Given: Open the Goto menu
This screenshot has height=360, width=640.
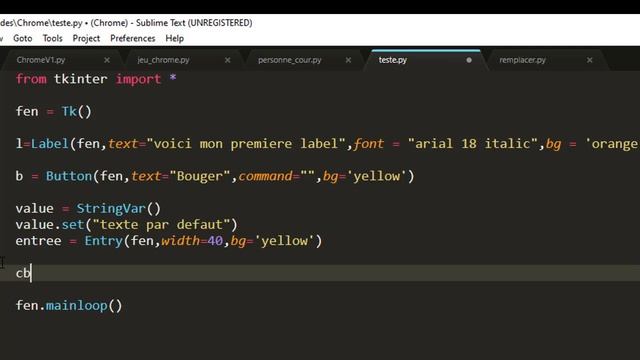Looking at the screenshot, I should tap(22, 38).
